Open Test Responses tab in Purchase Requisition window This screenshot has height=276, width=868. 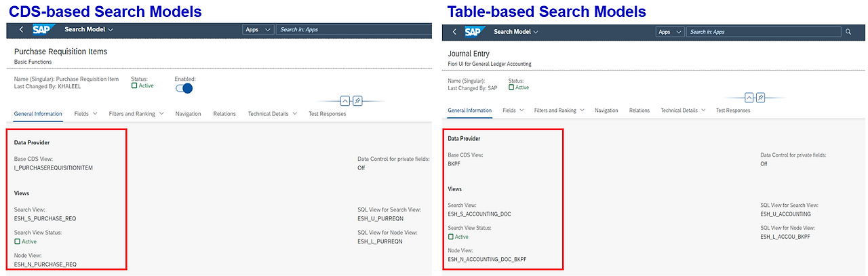click(x=328, y=113)
